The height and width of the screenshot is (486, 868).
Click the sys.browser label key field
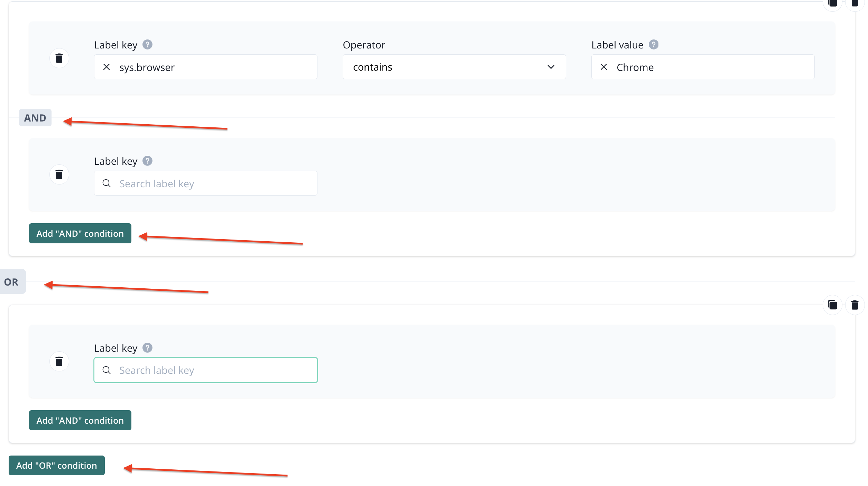click(214, 67)
